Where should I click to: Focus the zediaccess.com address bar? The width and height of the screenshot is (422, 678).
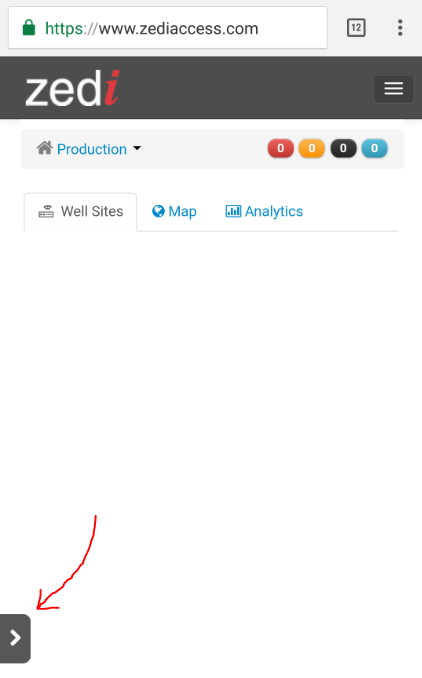(x=168, y=28)
